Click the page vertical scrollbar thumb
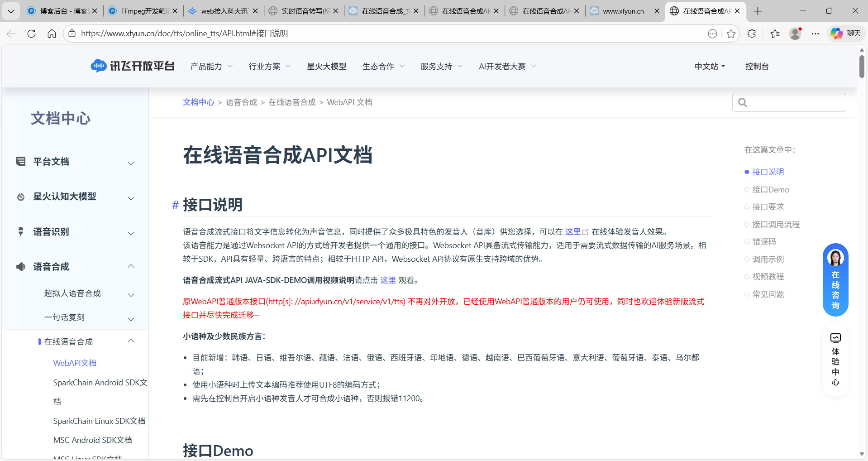Viewport: 868px width, 461px height. click(862, 67)
